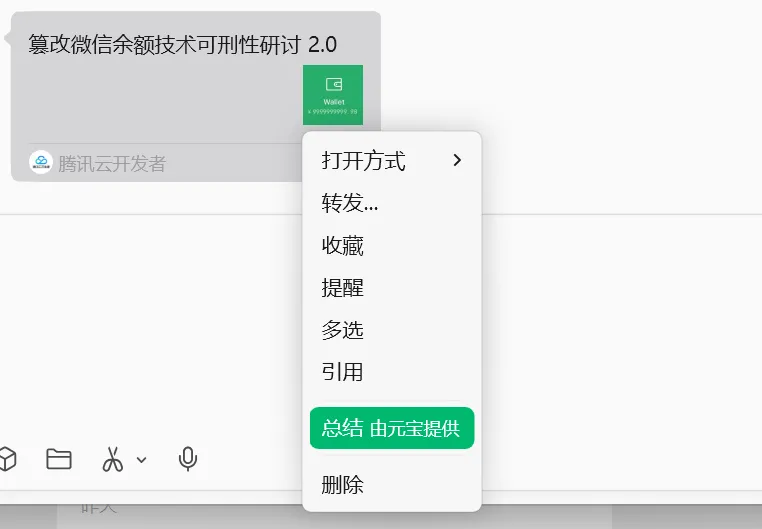Select the scissors screenshot tool

point(112,459)
